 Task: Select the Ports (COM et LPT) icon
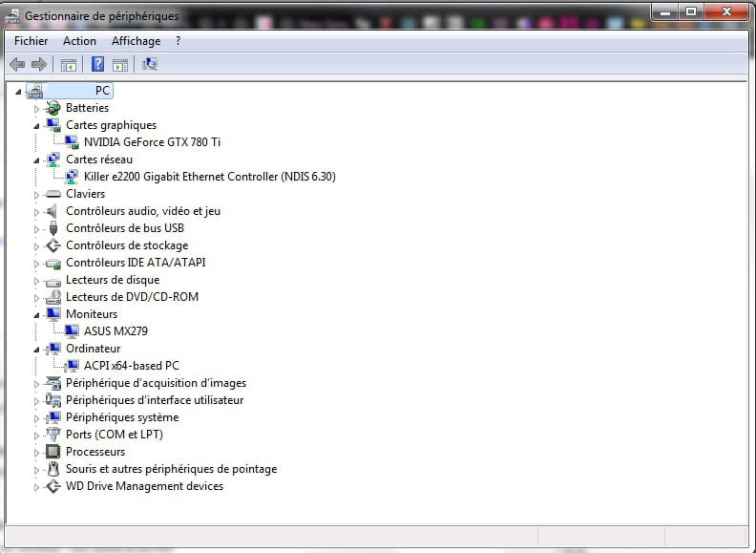click(x=53, y=435)
